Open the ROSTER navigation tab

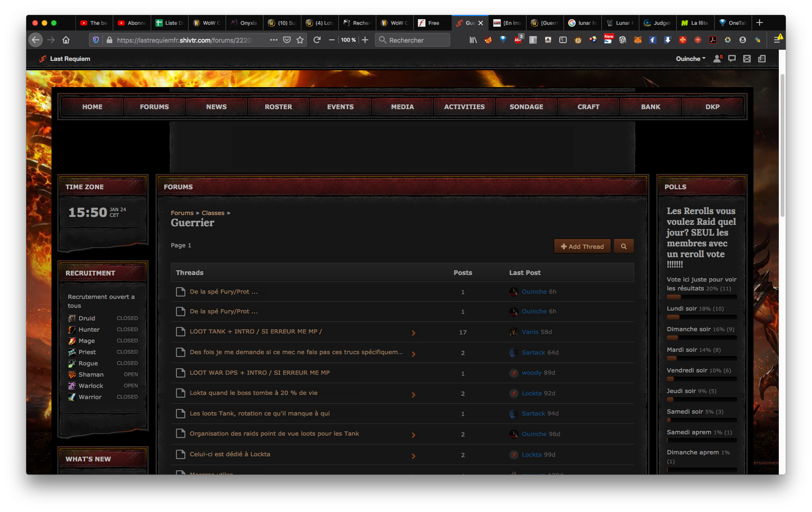point(278,107)
